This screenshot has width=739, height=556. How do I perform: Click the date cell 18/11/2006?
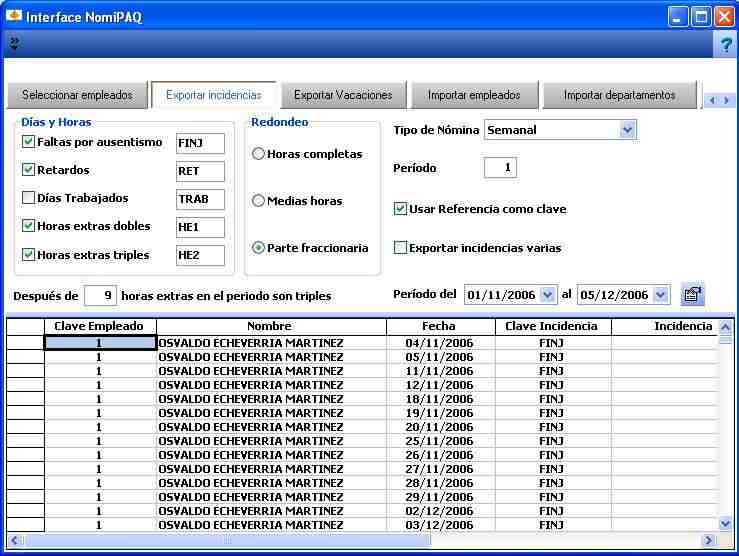[x=439, y=399]
